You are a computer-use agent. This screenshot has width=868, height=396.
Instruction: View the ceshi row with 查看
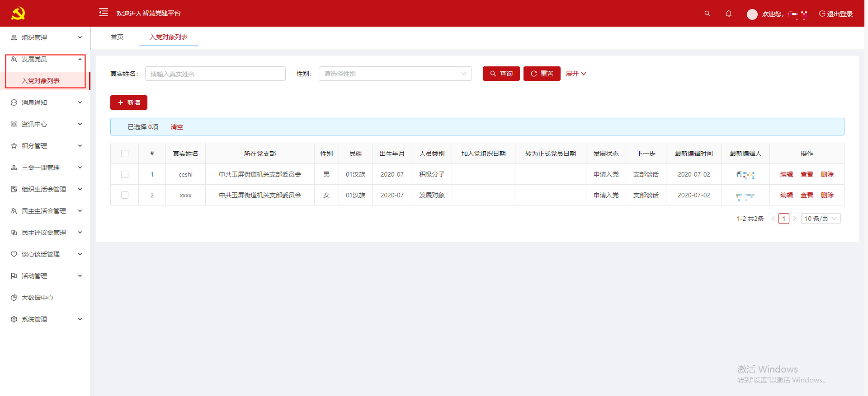(x=807, y=174)
